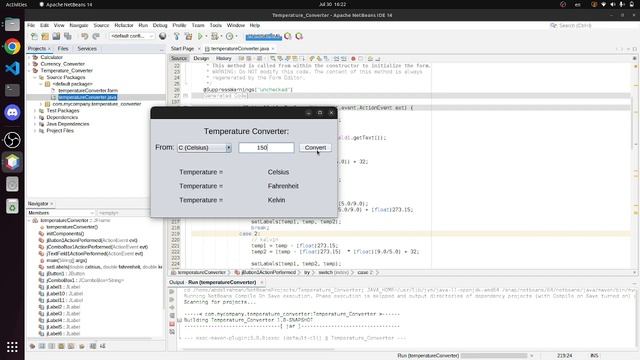This screenshot has height=360, width=640.
Task: Click the Save All toolbar icon
Action: (67, 36)
